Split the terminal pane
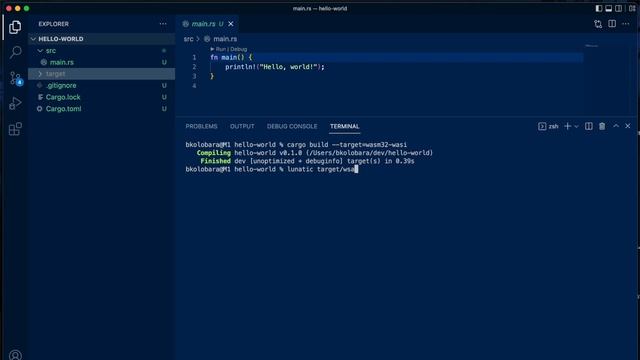The width and height of the screenshot is (640, 360). pyautogui.click(x=589, y=127)
